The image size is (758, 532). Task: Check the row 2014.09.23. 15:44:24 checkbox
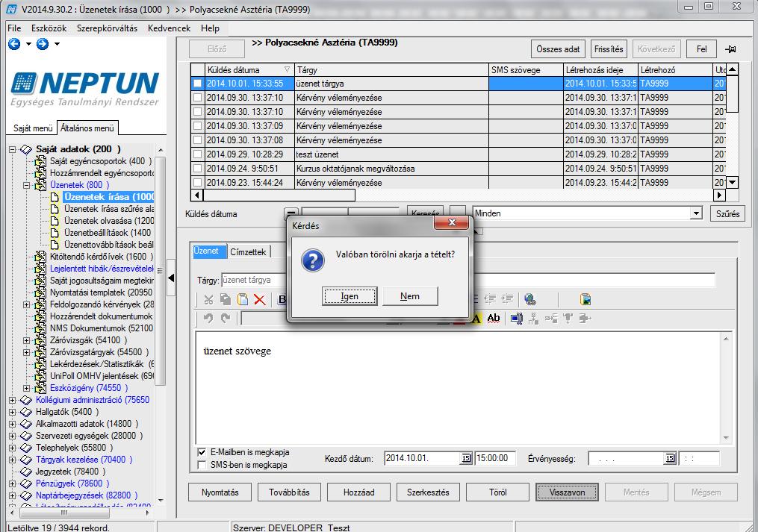coord(197,183)
